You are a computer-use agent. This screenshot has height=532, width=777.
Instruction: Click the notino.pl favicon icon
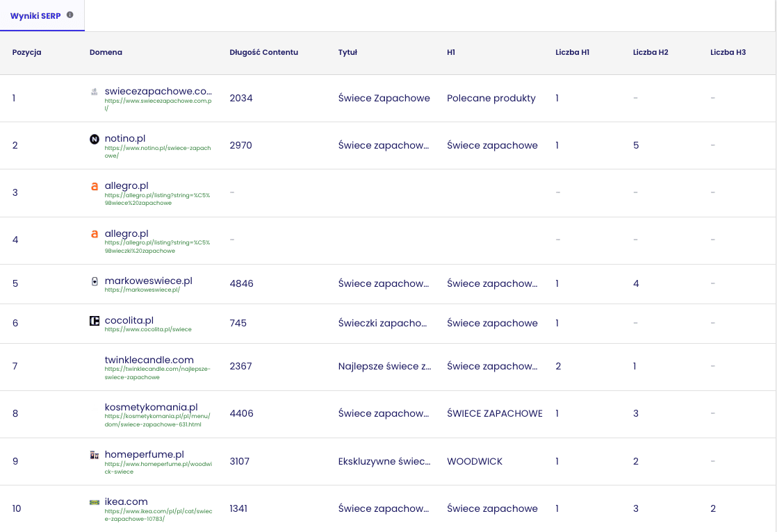point(94,139)
